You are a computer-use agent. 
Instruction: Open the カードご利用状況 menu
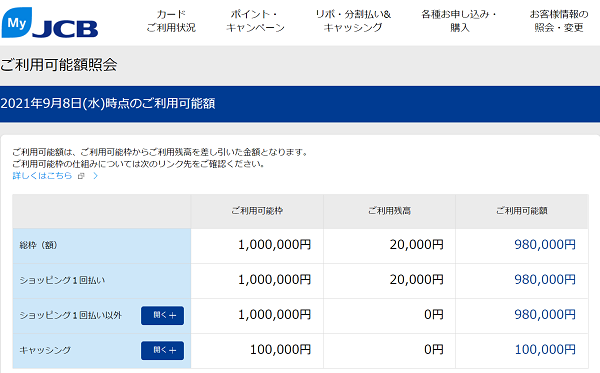pos(171,21)
